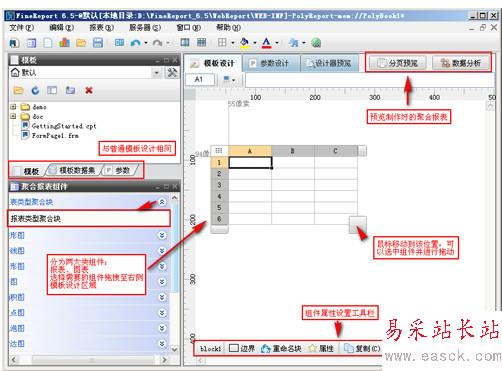
Task: Click the select-all corner of the grid
Action: [219, 151]
